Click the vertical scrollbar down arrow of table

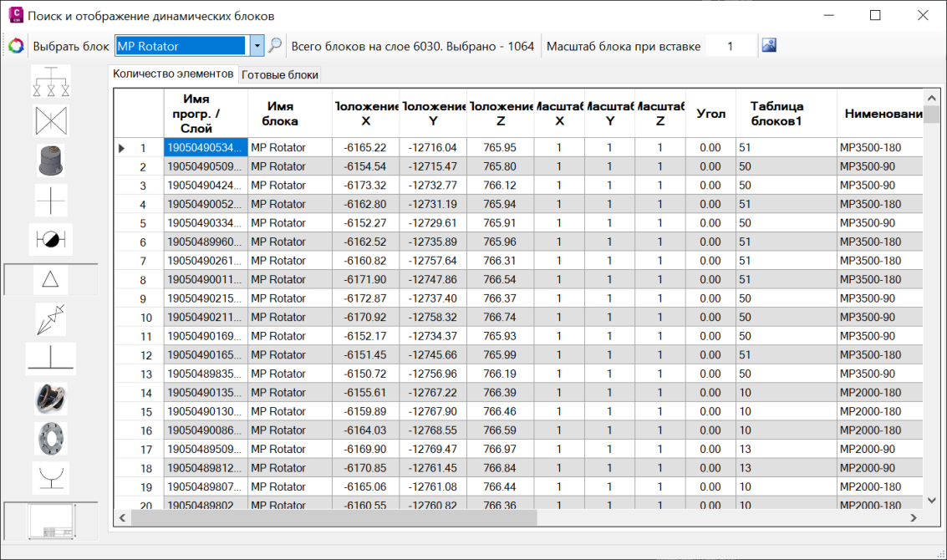pos(932,500)
